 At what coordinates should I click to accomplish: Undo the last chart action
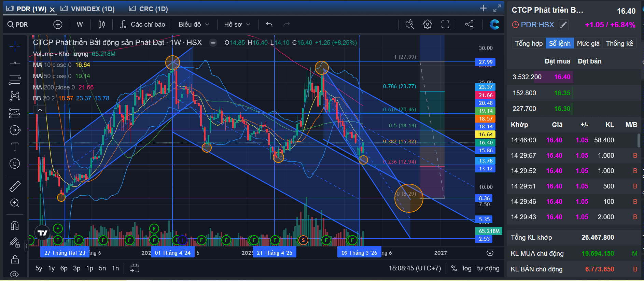(x=269, y=25)
